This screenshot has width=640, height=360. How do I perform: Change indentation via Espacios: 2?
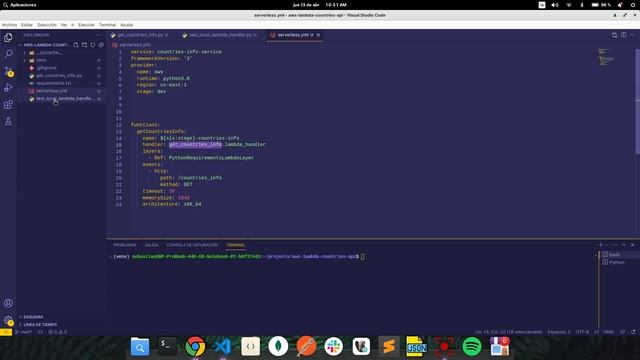[559, 332]
